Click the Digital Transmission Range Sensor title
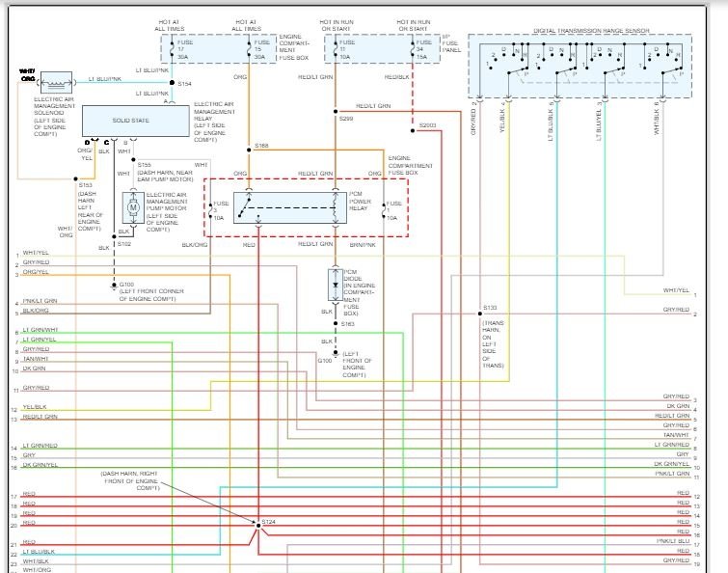 pyautogui.click(x=591, y=31)
